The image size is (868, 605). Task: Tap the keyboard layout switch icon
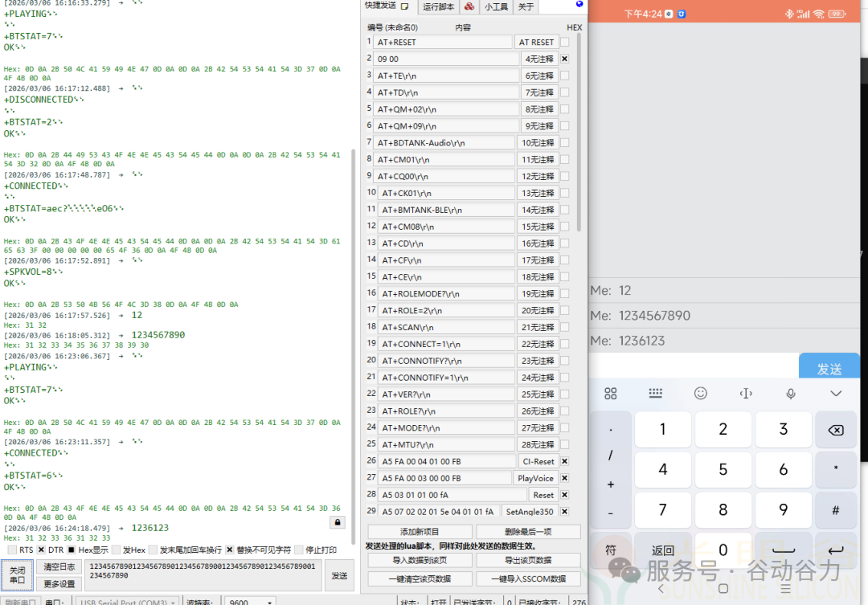pos(655,393)
